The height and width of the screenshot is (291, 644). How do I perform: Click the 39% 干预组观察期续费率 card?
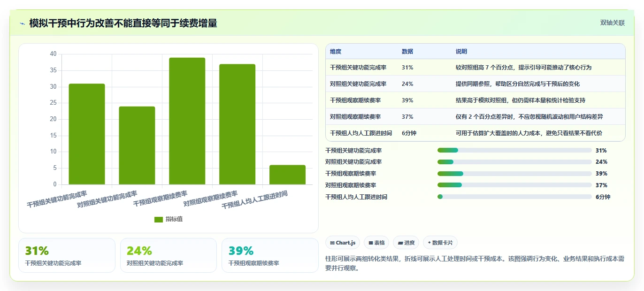[x=270, y=255]
